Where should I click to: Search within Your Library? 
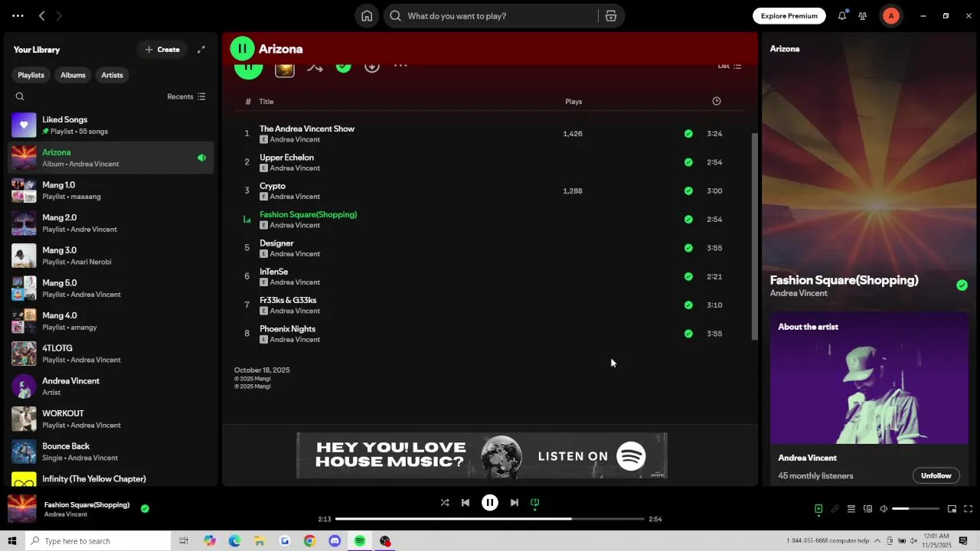pos(20,96)
